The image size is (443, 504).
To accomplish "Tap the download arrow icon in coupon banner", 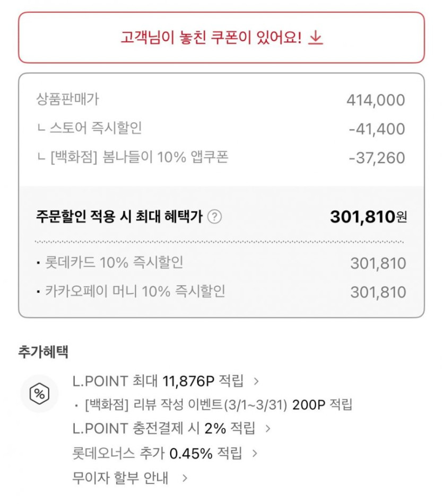I will [x=316, y=38].
